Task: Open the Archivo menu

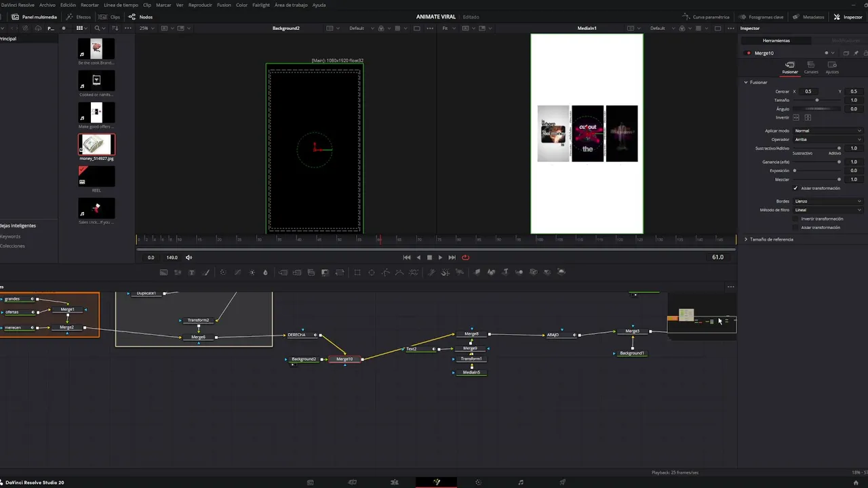Action: pyautogui.click(x=47, y=5)
